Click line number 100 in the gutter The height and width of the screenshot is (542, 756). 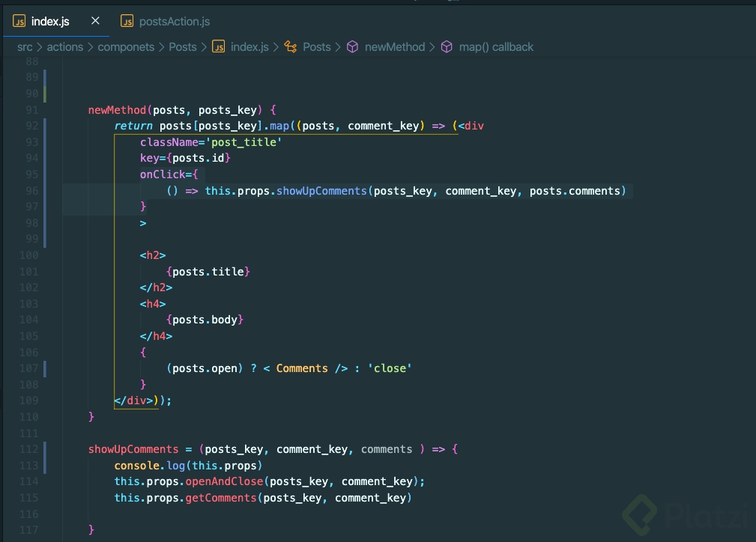click(28, 255)
